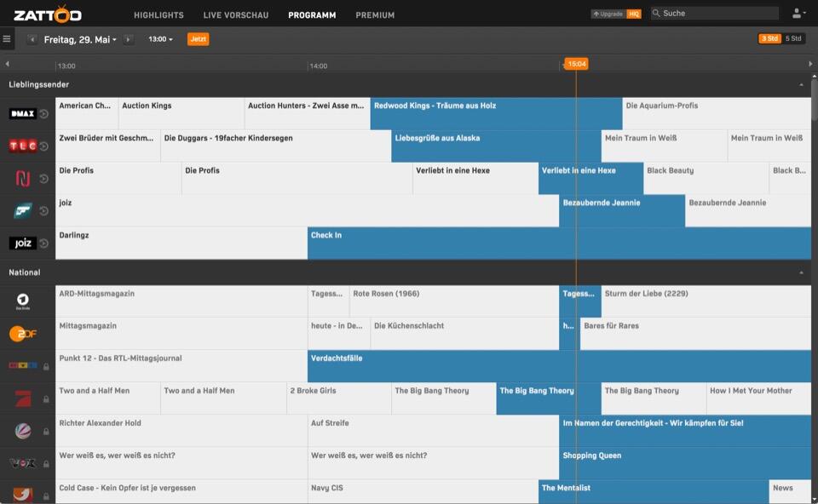The width and height of the screenshot is (818, 504).
Task: Open The Mentalist program
Action: (x=654, y=491)
